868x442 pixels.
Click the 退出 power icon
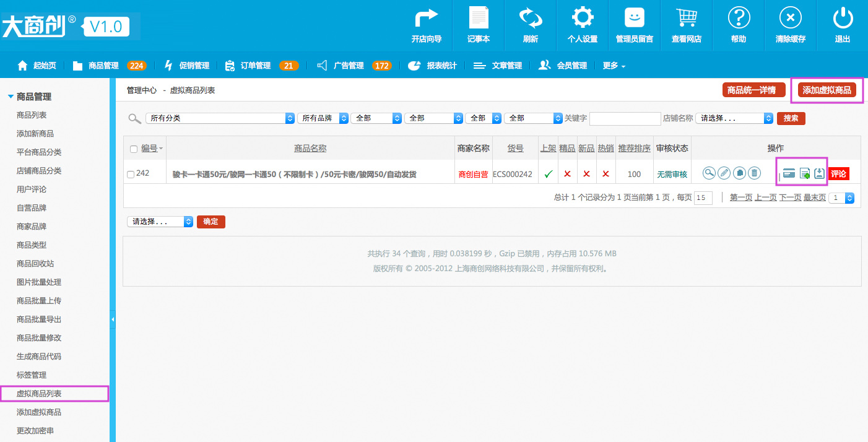[843, 18]
